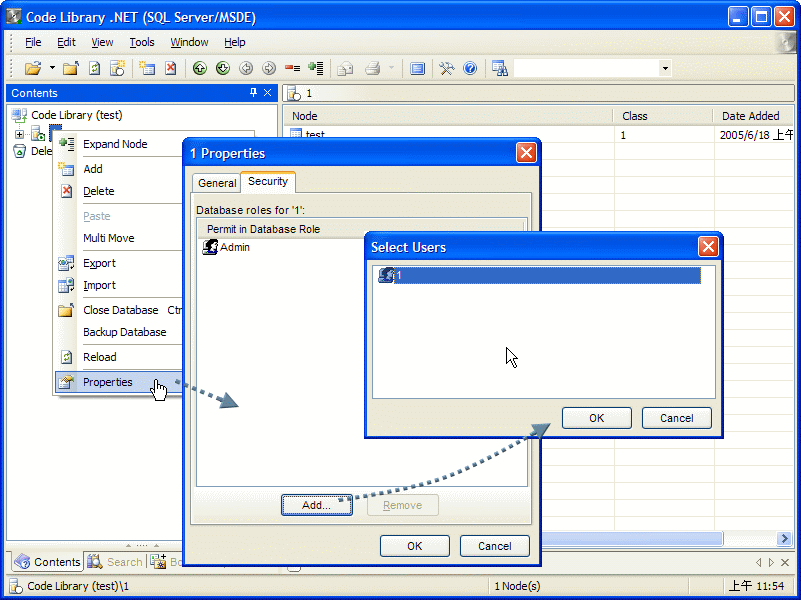Click the recycle bin icon in Contents tree
Viewport: 801px width, 600px height.
(x=19, y=151)
